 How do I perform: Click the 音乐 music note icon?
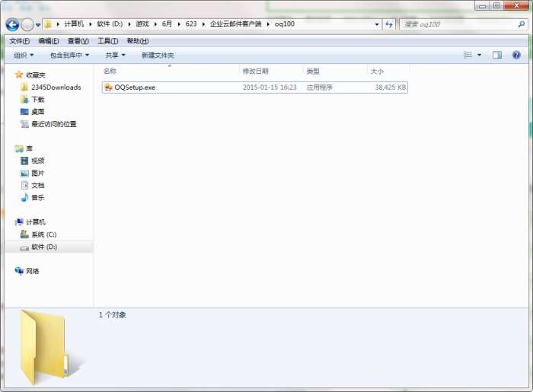point(24,197)
